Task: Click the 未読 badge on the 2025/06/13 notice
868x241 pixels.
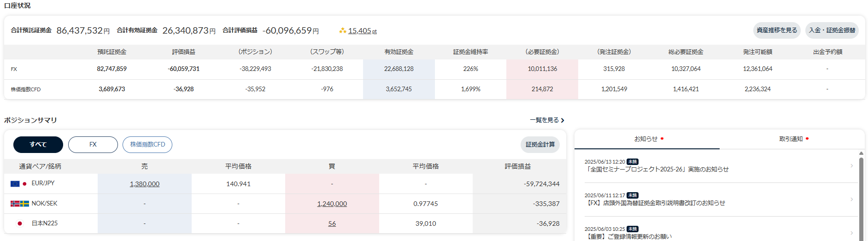Action: click(633, 162)
